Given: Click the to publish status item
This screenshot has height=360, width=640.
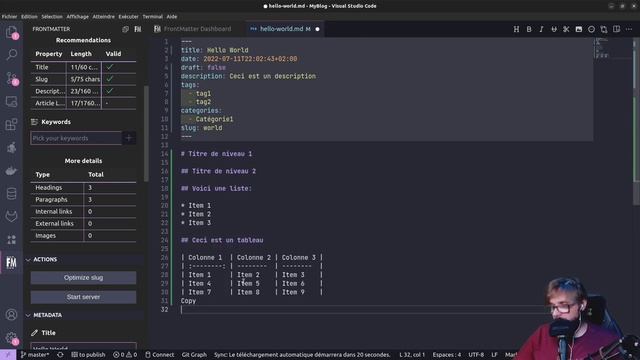Looking at the screenshot, I should [x=88, y=355].
